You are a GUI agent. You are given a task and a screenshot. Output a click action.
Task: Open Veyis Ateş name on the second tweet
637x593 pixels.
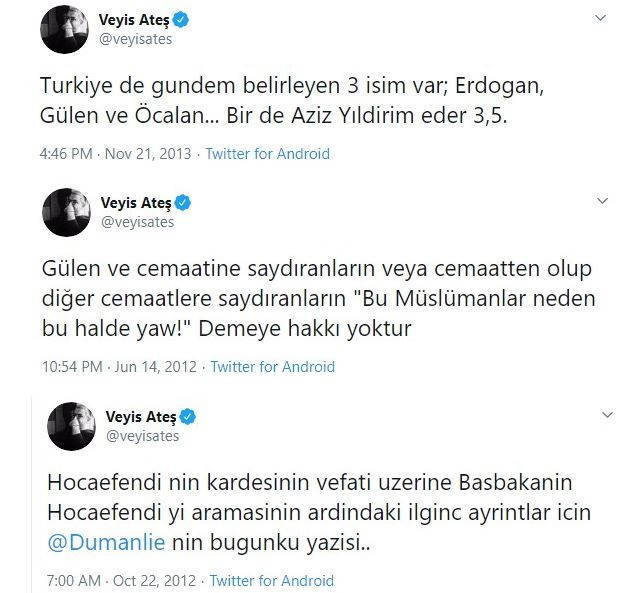pyautogui.click(x=136, y=203)
